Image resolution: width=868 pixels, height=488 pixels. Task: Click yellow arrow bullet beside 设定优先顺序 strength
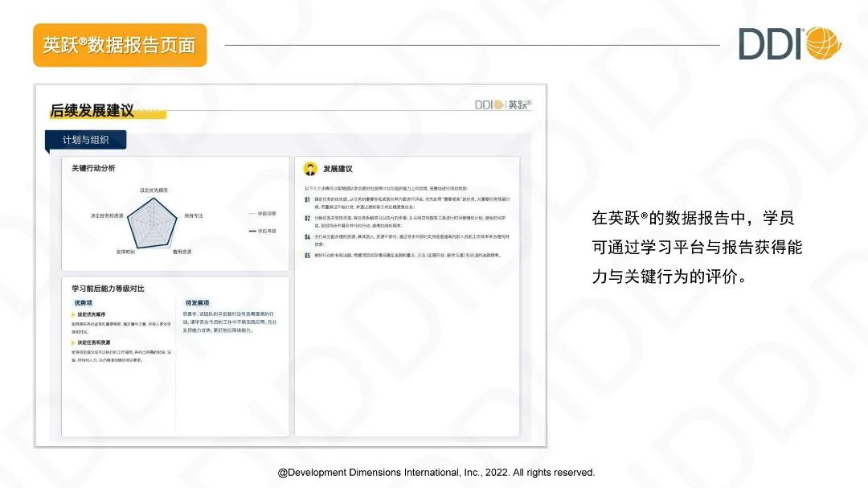pyautogui.click(x=73, y=314)
